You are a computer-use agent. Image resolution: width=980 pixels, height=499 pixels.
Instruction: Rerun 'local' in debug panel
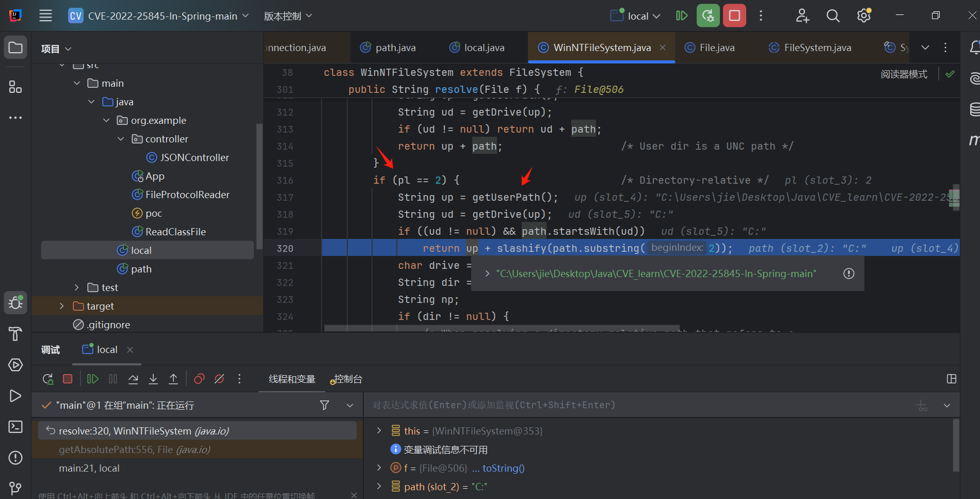click(48, 379)
